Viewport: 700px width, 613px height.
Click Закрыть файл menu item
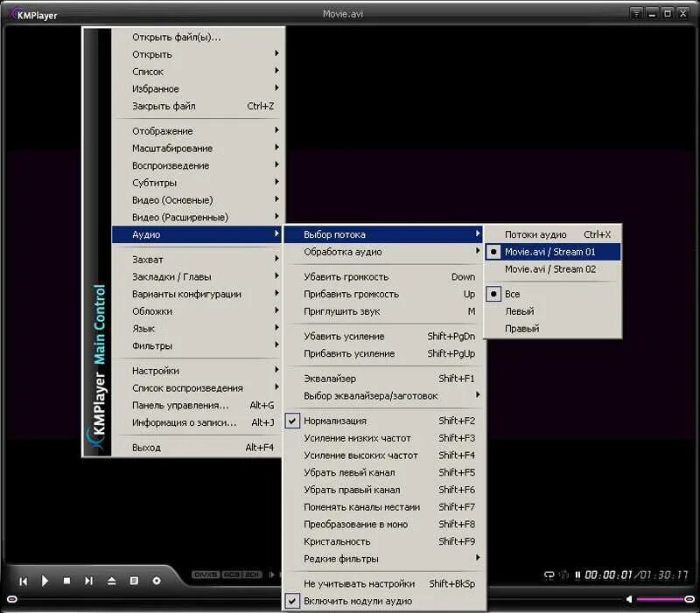tap(196, 106)
